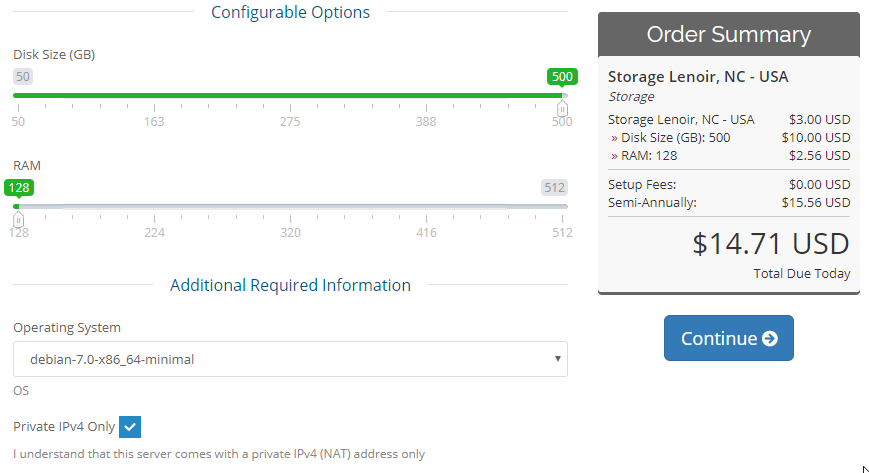Image resolution: width=869 pixels, height=473 pixels.
Task: Toggle the Private IPv4 Only checkbox
Action: tap(130, 427)
